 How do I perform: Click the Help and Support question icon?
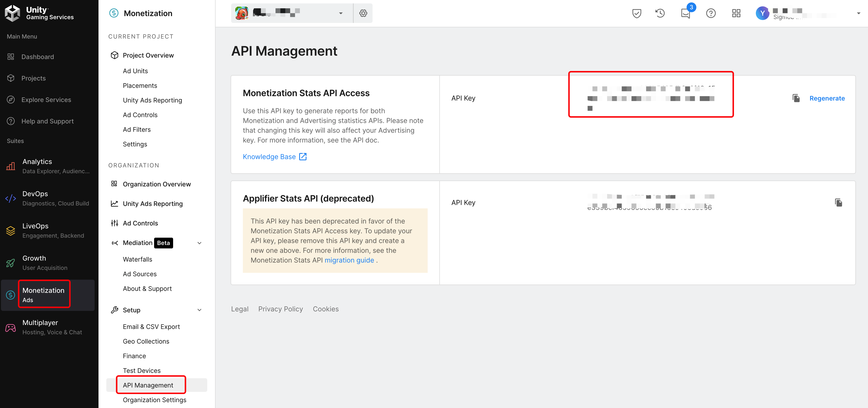[x=11, y=121]
